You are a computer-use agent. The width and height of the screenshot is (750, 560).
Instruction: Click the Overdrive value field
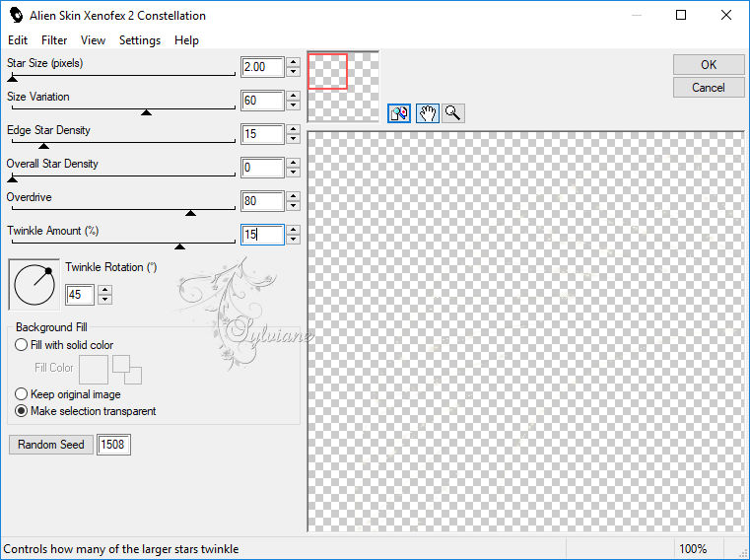click(x=262, y=201)
